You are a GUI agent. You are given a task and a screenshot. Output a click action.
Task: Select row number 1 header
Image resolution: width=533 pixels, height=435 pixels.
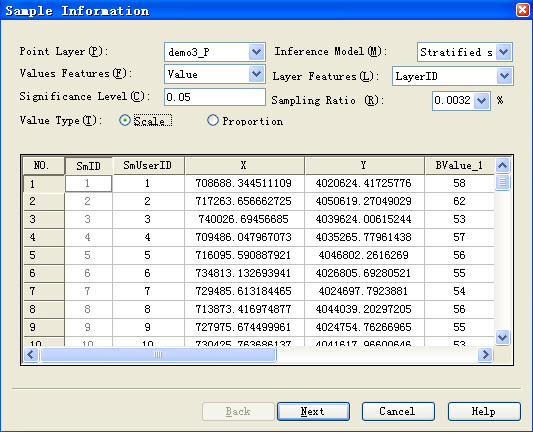pyautogui.click(x=44, y=184)
